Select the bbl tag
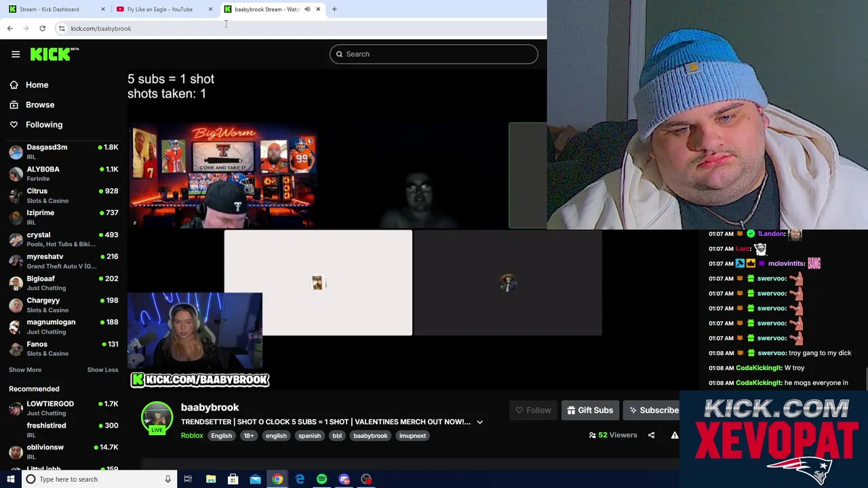Image resolution: width=868 pixels, height=488 pixels. coord(337,436)
